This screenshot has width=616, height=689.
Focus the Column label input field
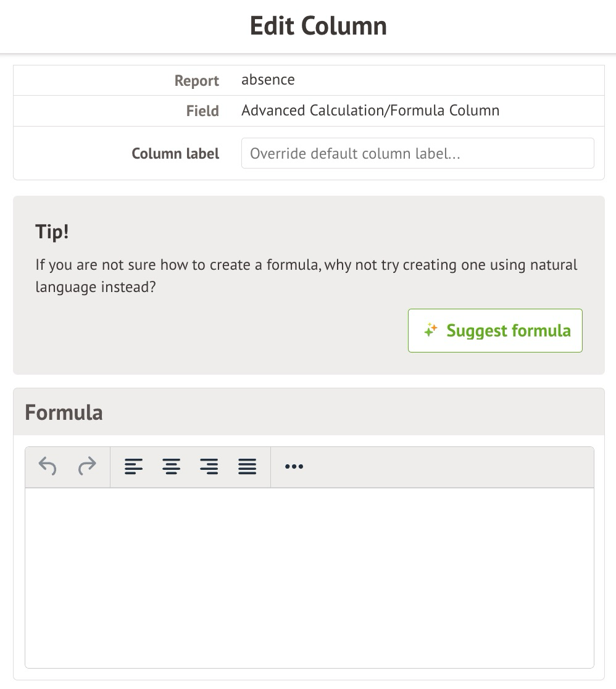click(417, 153)
